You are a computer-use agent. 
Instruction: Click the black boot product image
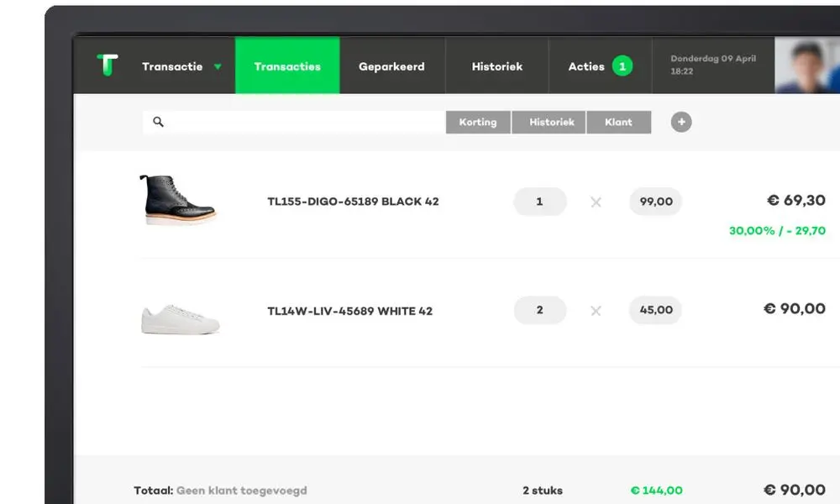click(x=177, y=200)
